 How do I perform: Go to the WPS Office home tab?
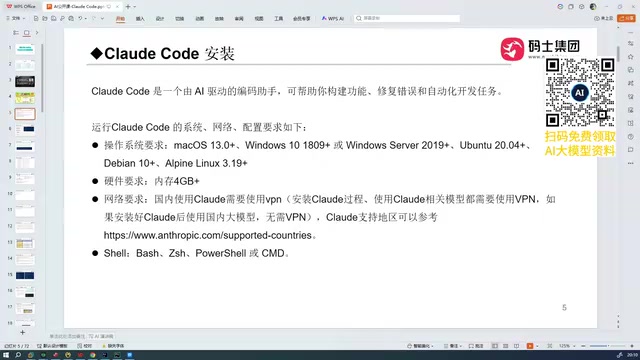click(x=21, y=7)
